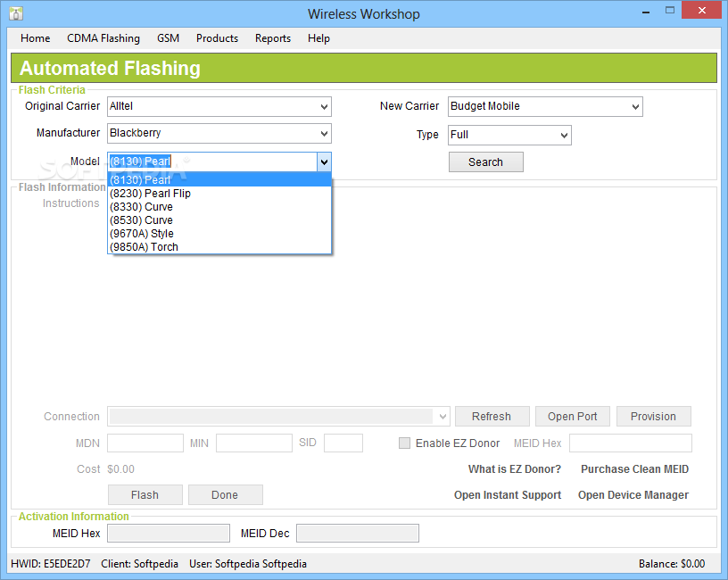The width and height of the screenshot is (728, 580).
Task: Click the Client: Softpedia status text
Action: click(140, 564)
